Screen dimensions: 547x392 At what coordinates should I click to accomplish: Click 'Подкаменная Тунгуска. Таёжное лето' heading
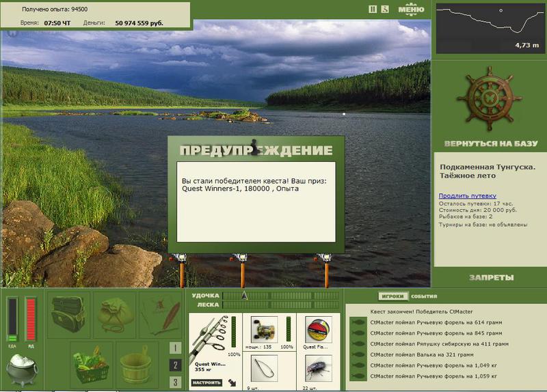(488, 171)
